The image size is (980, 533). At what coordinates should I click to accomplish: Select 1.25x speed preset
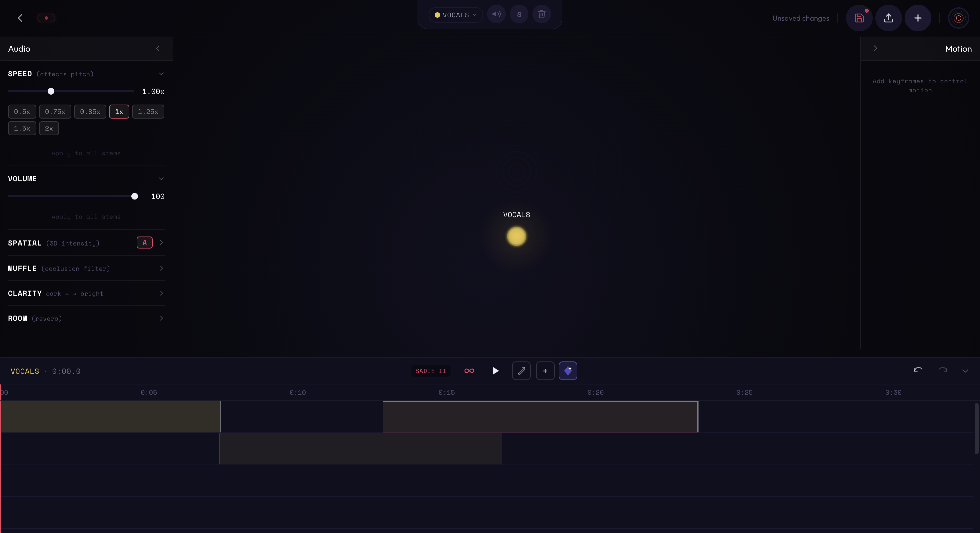pos(148,112)
